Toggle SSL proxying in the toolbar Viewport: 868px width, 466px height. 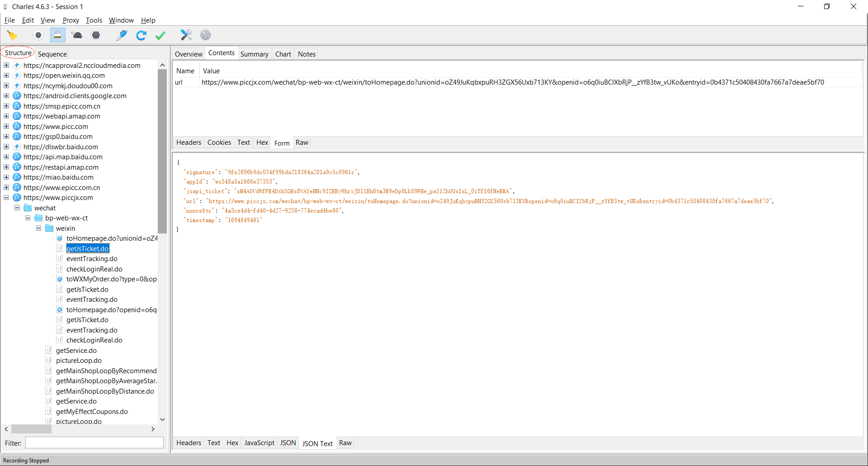point(58,35)
